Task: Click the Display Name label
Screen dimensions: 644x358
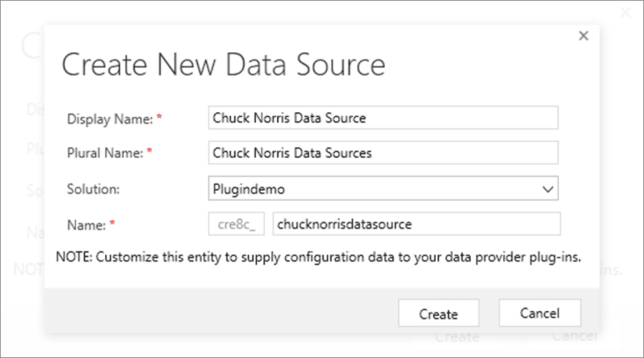Action: (109, 119)
